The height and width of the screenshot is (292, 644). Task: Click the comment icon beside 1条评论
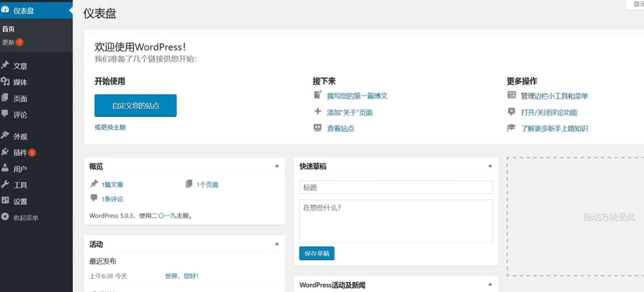(x=94, y=198)
